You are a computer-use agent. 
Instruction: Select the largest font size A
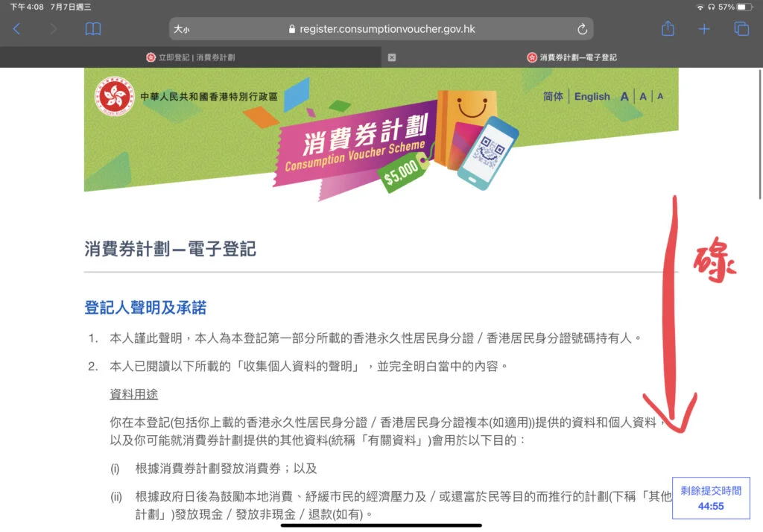coord(624,96)
